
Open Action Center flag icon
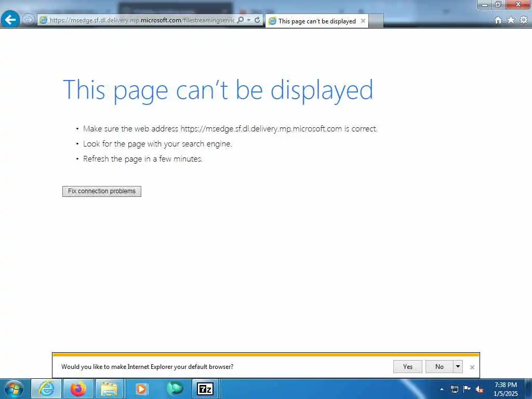[x=467, y=389]
